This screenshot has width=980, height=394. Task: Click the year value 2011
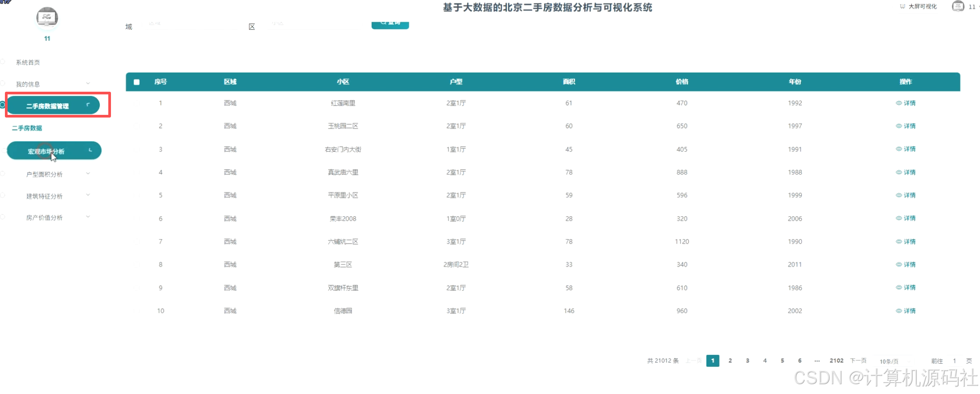(795, 264)
